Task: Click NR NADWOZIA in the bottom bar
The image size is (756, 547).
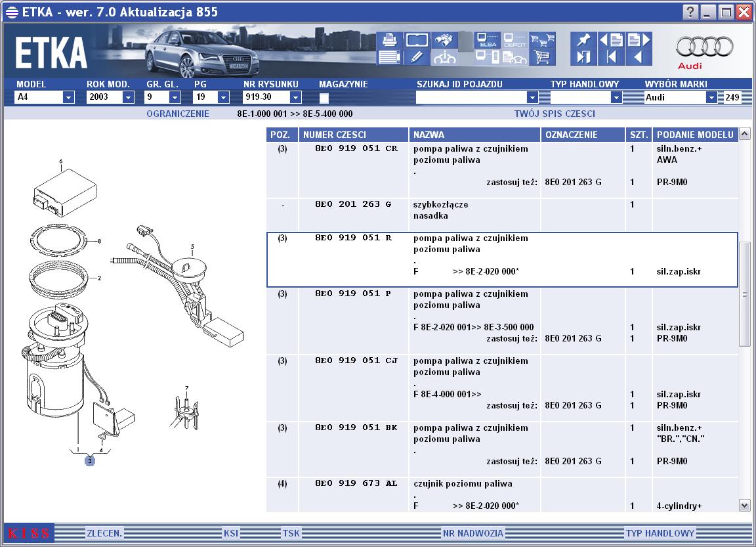Action: coord(473,533)
